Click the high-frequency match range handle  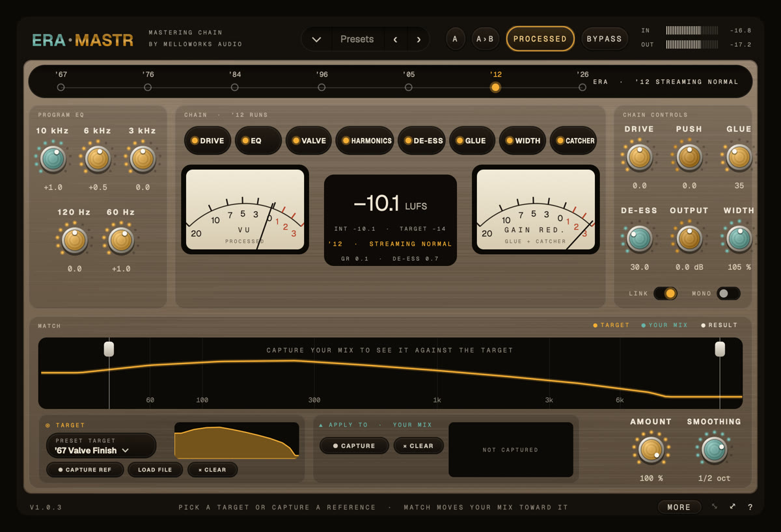click(720, 349)
